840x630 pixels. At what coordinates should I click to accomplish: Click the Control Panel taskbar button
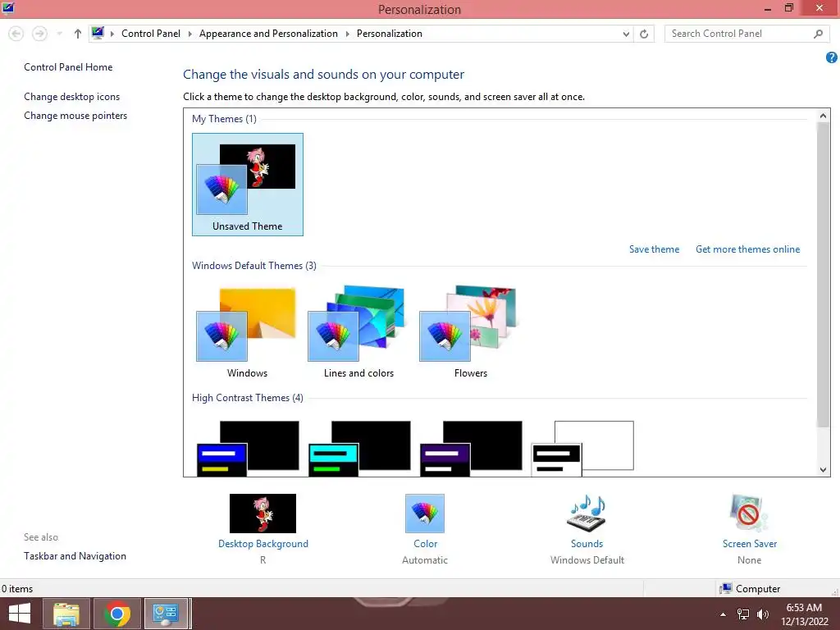166,614
